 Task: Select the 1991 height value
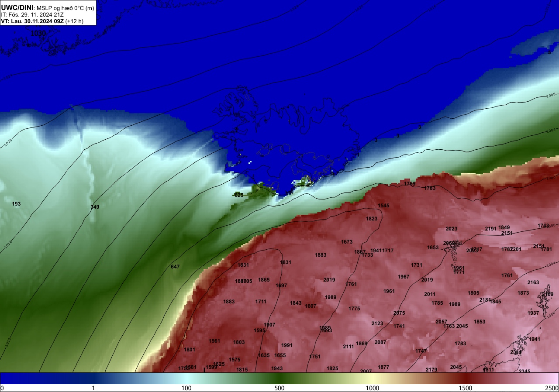point(287,345)
